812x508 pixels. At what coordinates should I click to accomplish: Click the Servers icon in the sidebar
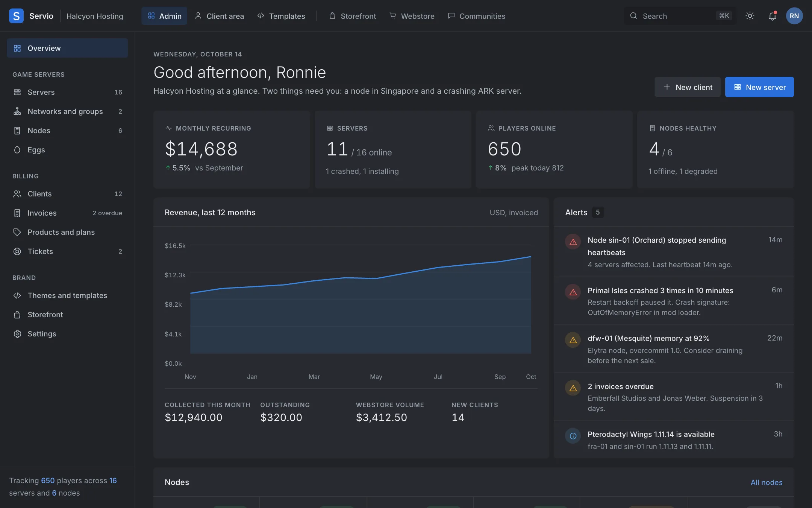click(17, 92)
